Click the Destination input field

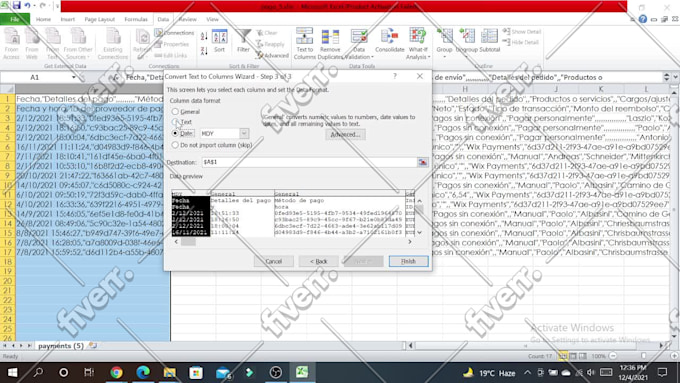309,162
